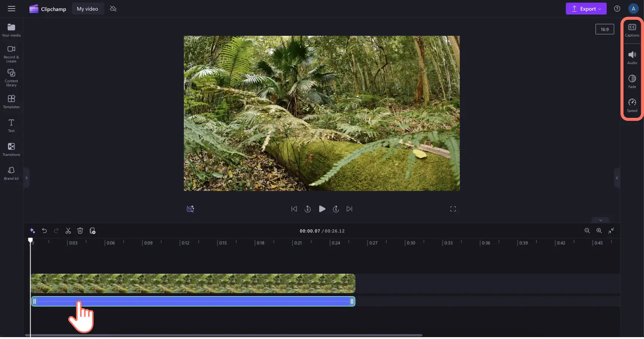Undo the last action
Viewport: 644px width, 339px height.
pyautogui.click(x=44, y=231)
